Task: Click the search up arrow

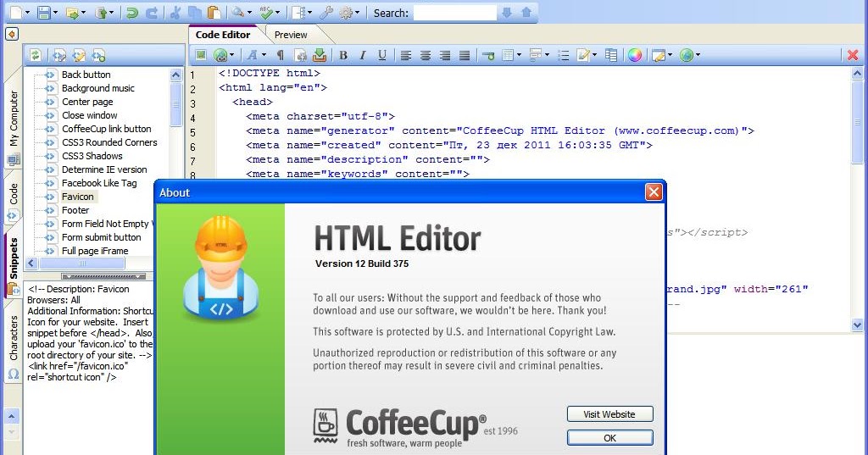Action: [x=526, y=12]
